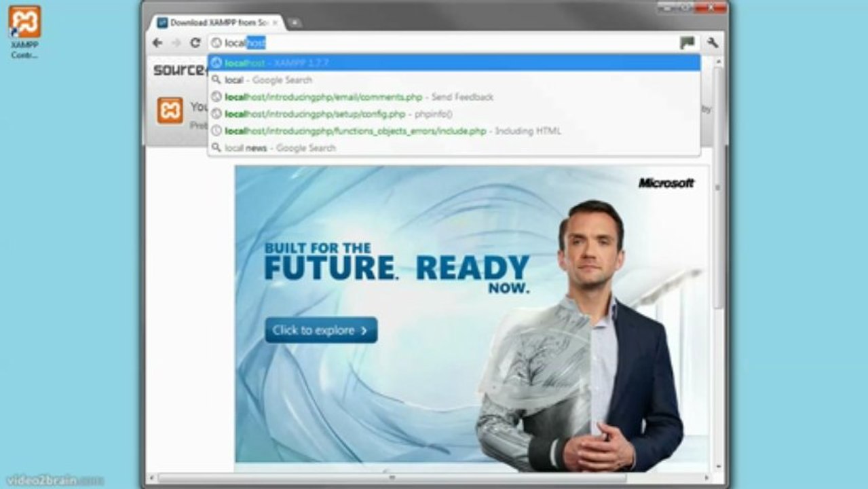Screen dimensions: 868x489
Task: Minimize the Chrome browser window
Action: click(668, 7)
